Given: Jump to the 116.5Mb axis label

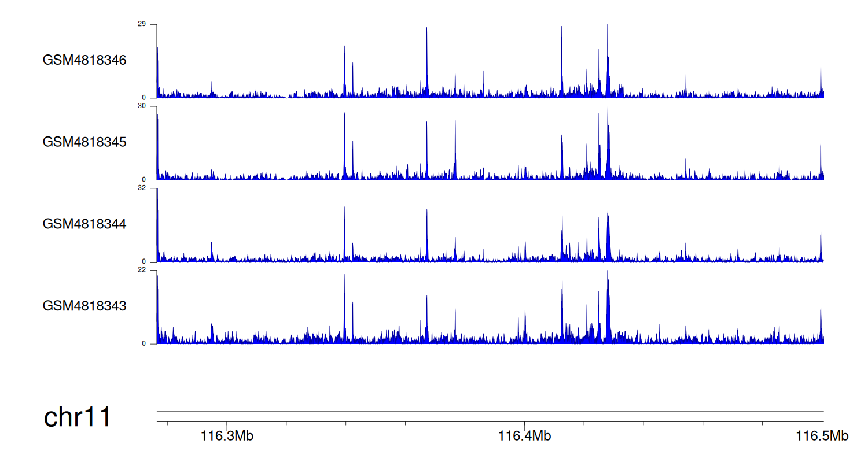Looking at the screenshot, I should 822,436.
